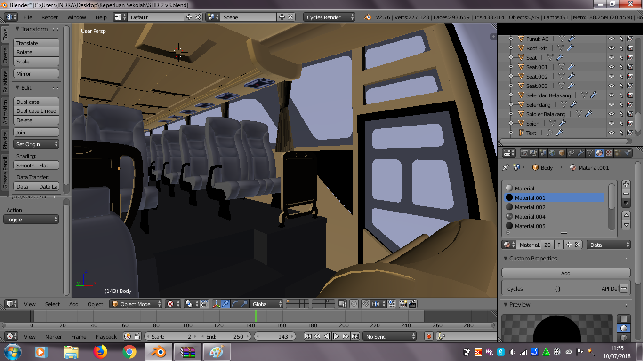Image resolution: width=644 pixels, height=363 pixels.
Task: Select the rotate manipulator icon in viewport header
Action: [x=234, y=304]
